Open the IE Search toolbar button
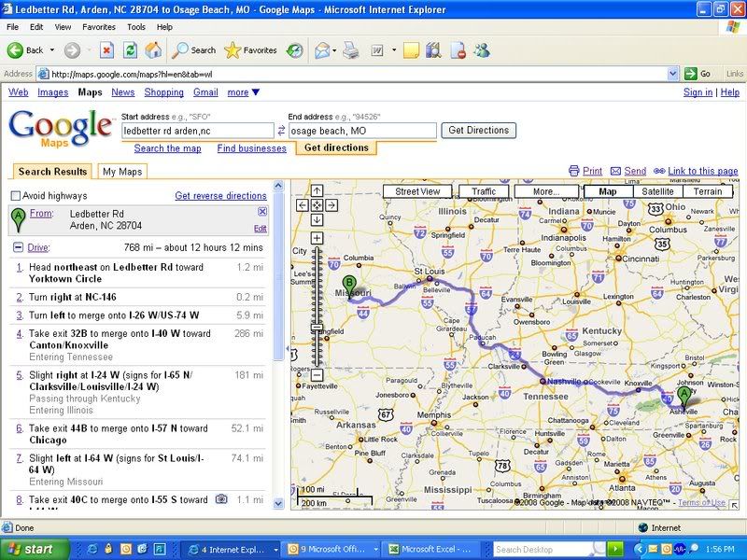The width and height of the screenshot is (747, 560). coord(193,50)
